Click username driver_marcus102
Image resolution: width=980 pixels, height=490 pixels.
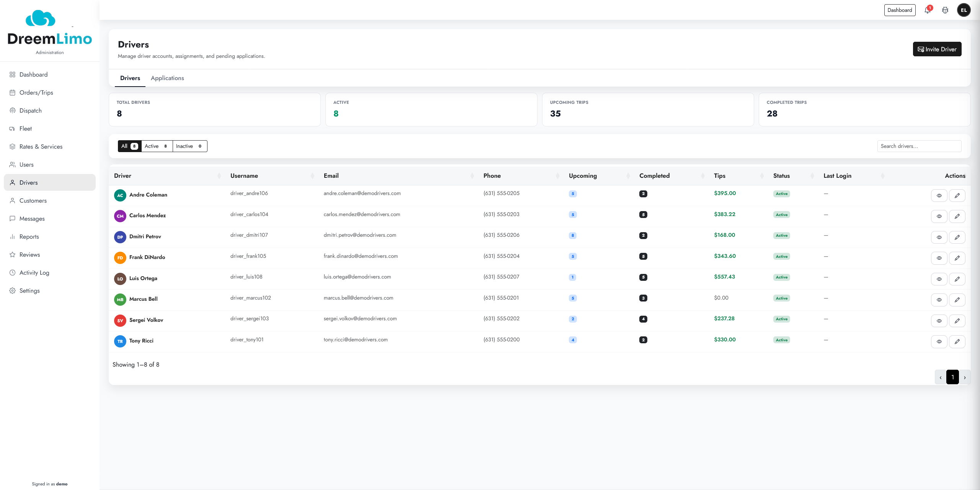250,298
